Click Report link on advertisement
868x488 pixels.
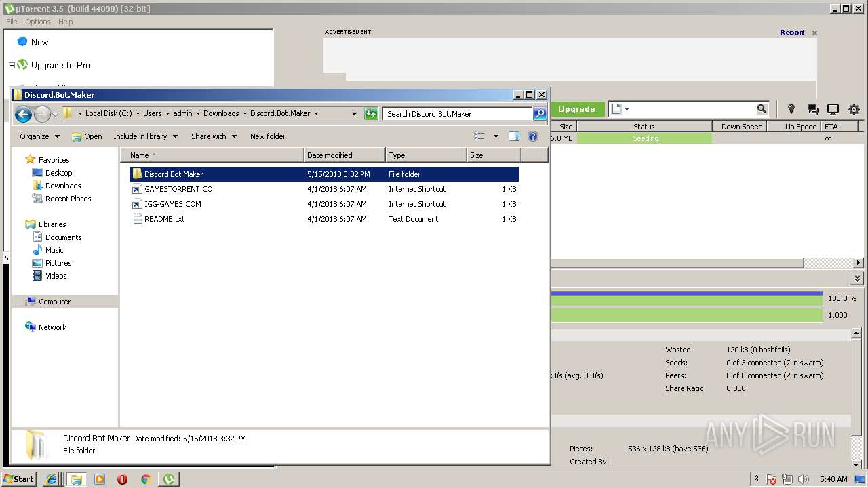tap(792, 32)
